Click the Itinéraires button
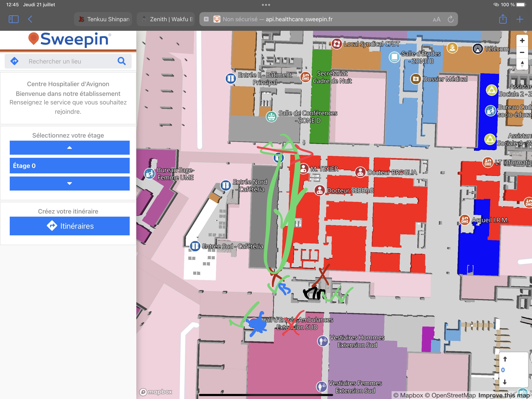 pyautogui.click(x=70, y=226)
